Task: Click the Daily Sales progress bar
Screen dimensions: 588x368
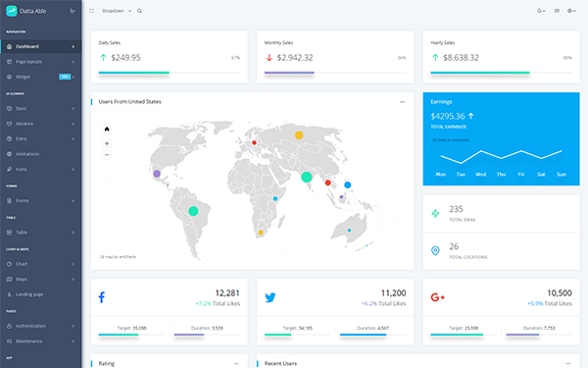Action: tap(170, 73)
